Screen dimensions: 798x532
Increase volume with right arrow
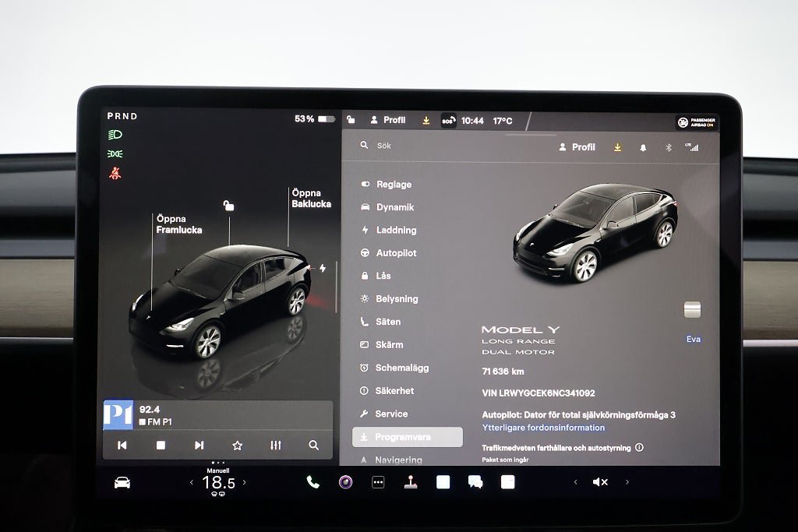click(x=627, y=481)
